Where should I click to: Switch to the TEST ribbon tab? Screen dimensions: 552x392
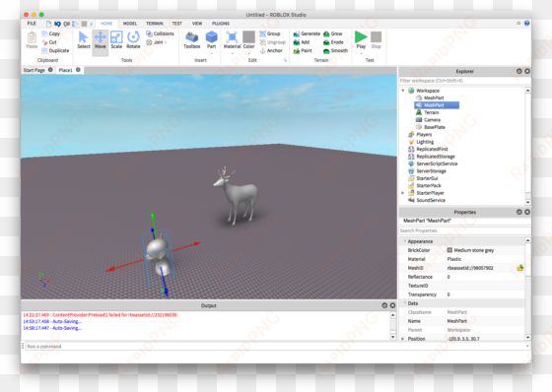(x=176, y=24)
